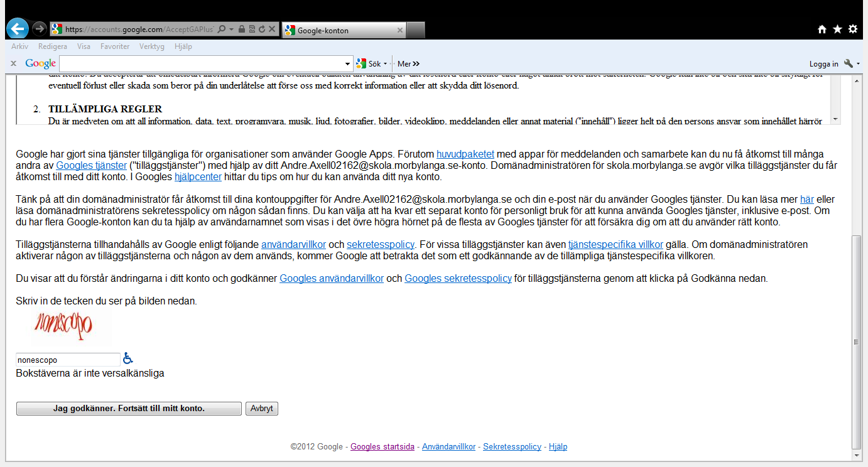Open the Googles startsida footer link
This screenshot has width=868, height=467.
382,447
